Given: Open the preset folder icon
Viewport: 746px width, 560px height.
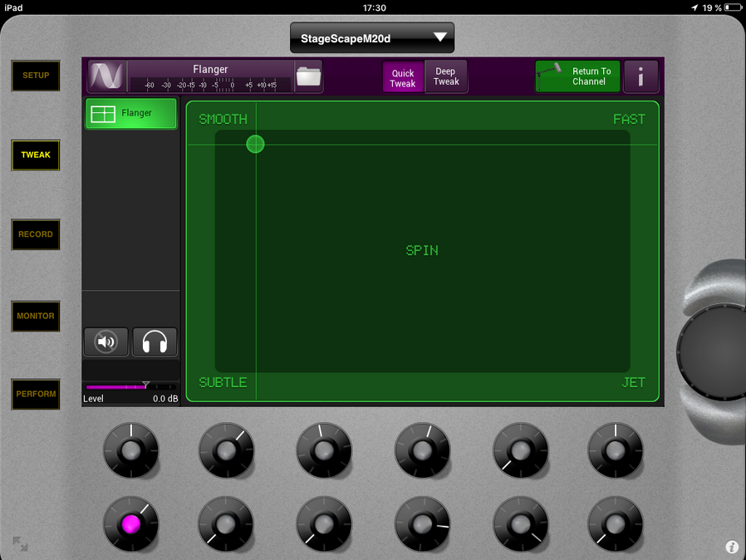Looking at the screenshot, I should 308,76.
